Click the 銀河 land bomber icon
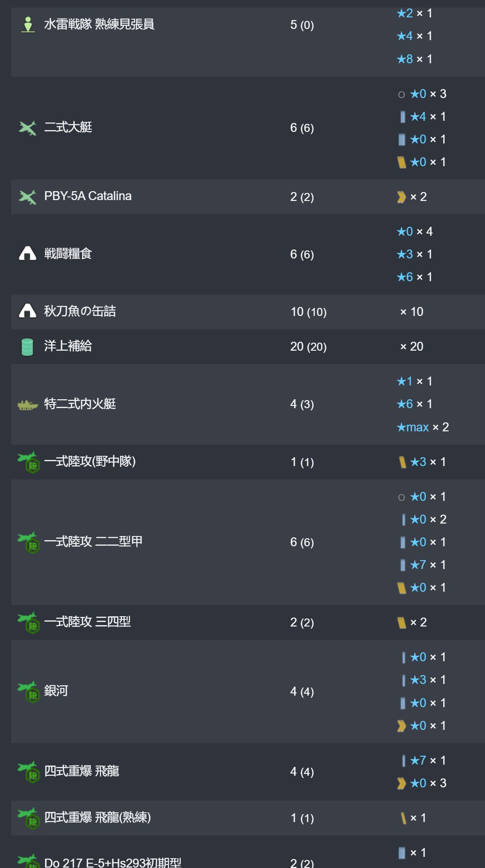485x868 pixels. click(29, 692)
